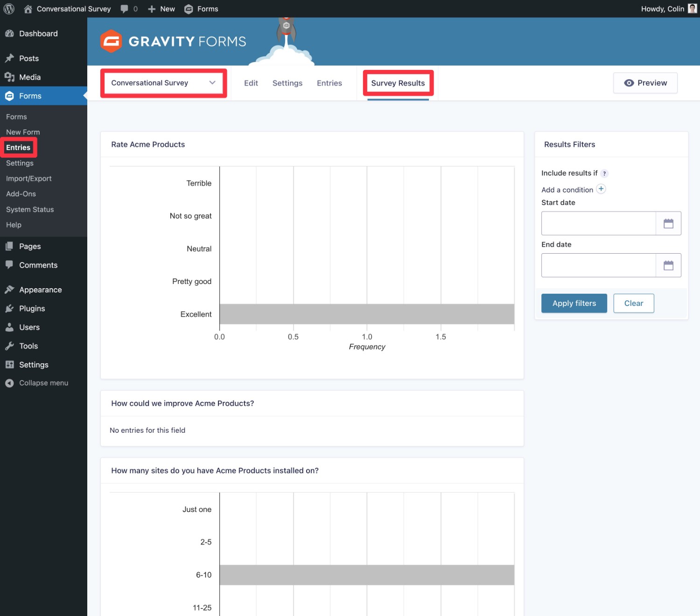700x616 pixels.
Task: Click the 'No entries for this field' text
Action: pyautogui.click(x=147, y=430)
